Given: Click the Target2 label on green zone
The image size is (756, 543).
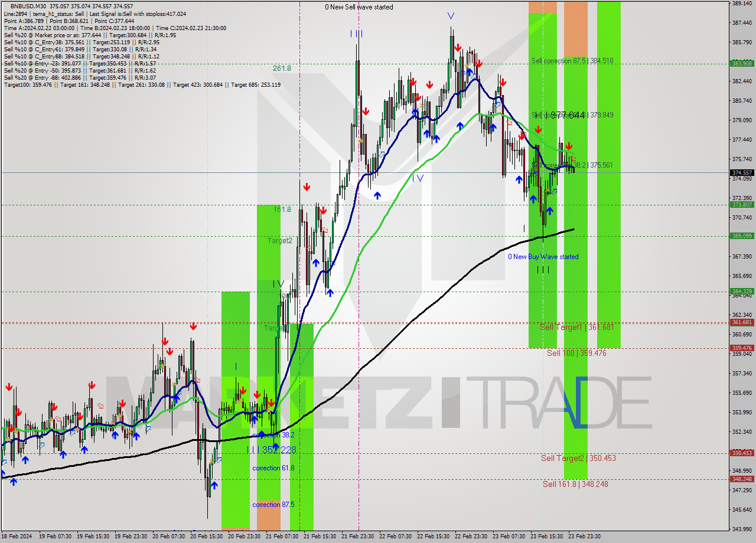Looking at the screenshot, I should (279, 241).
